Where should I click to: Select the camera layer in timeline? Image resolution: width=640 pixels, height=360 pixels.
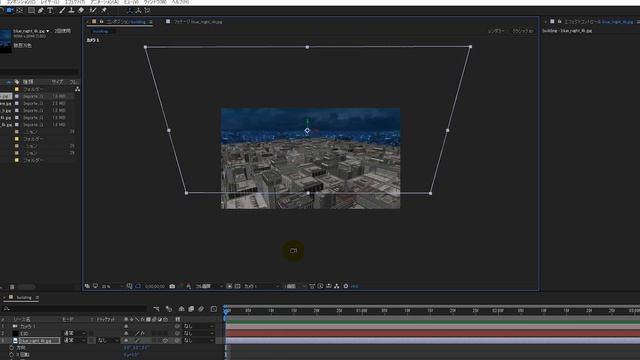[28, 326]
